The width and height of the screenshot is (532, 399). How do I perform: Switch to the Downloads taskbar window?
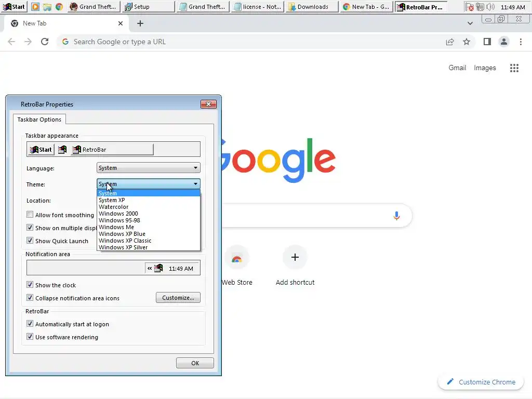(312, 7)
